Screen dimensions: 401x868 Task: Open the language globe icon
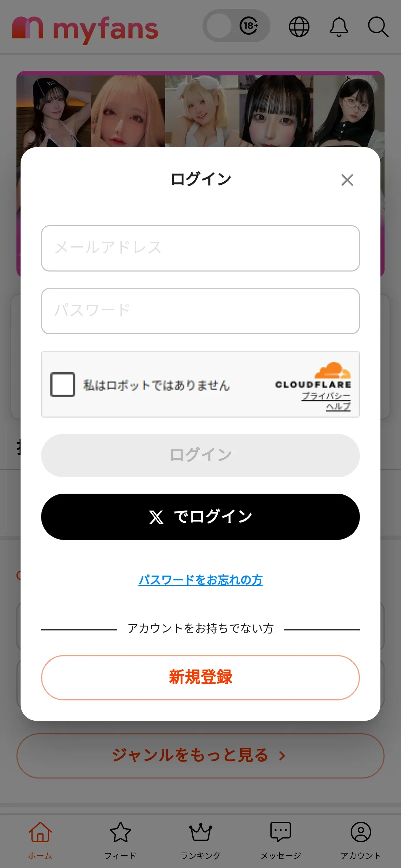(x=299, y=27)
